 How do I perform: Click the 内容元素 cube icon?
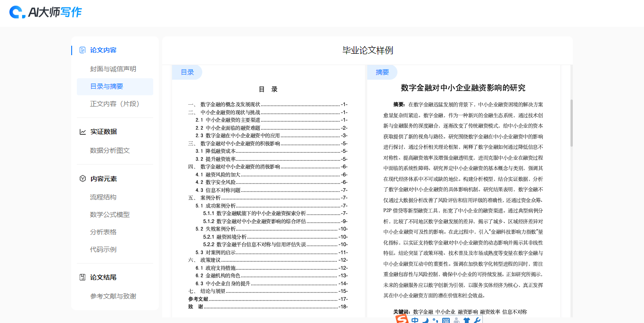(83, 179)
